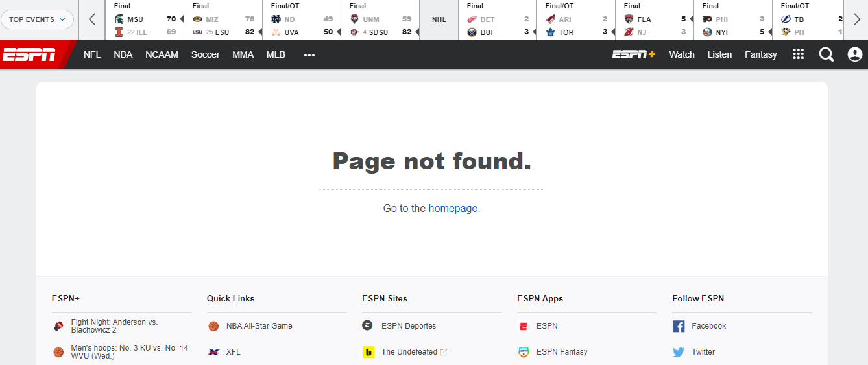Viewport: 868px width, 365px height.
Task: Click external link icon after The Undefeated
Action: [444, 352]
